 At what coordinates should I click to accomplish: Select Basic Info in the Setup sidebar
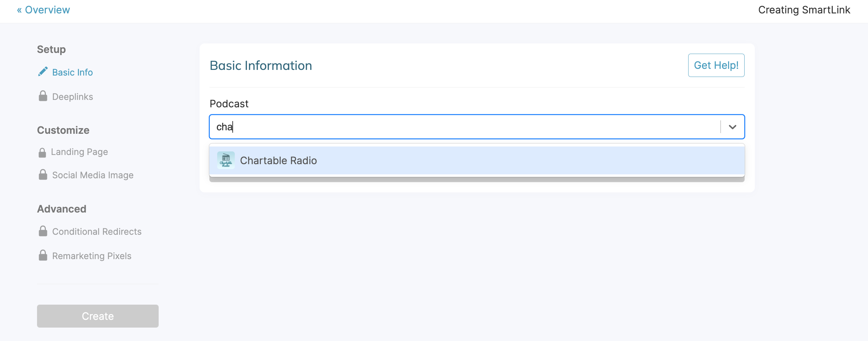coord(72,72)
